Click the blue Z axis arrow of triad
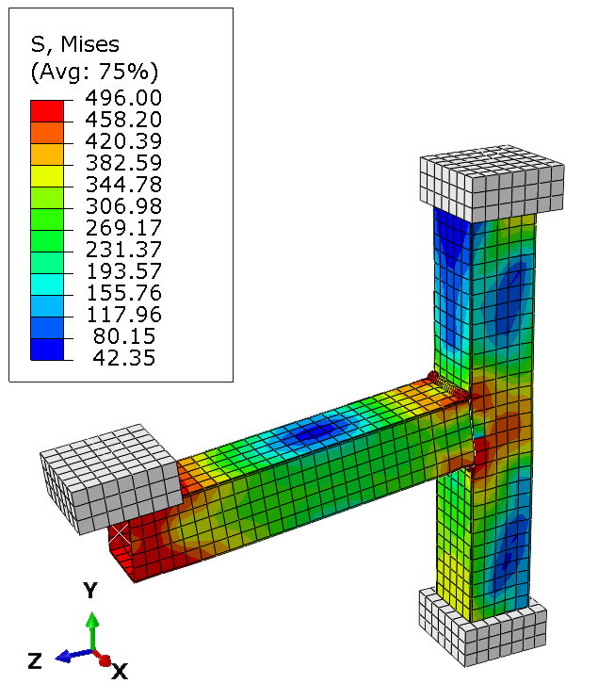 (64, 655)
